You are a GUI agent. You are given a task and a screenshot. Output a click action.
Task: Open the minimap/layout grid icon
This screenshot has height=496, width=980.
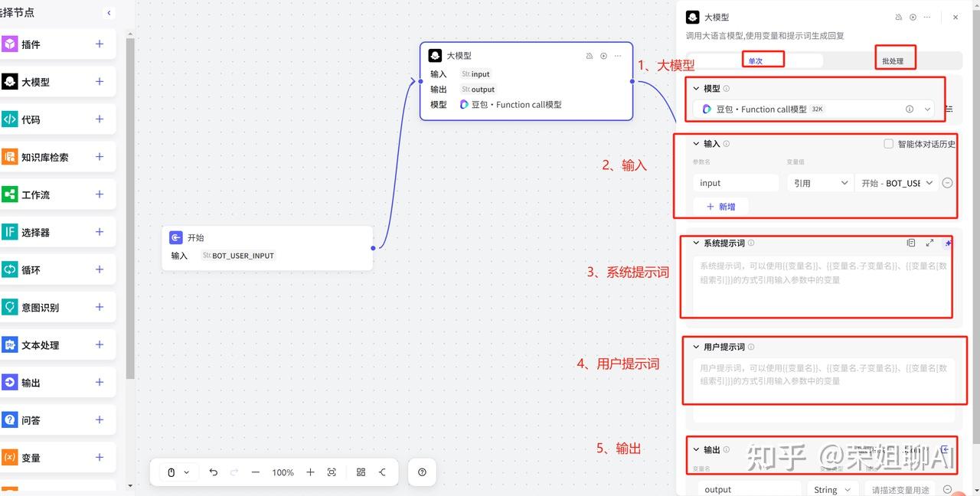[x=361, y=472]
